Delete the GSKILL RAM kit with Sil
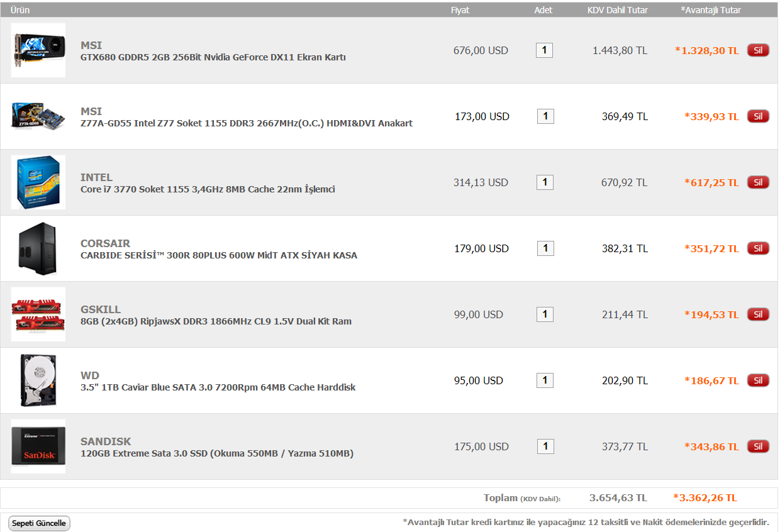Image resolution: width=780 pixels, height=532 pixels. pos(758,314)
